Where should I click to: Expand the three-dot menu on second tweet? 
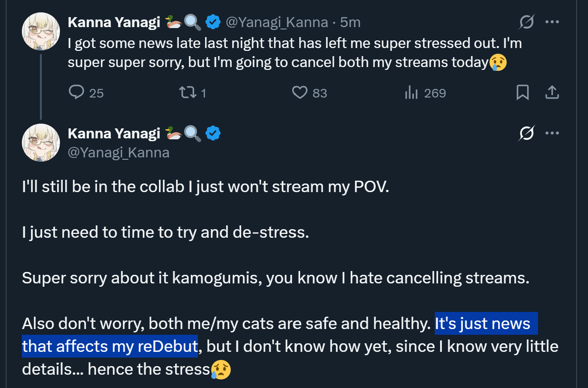coord(552,134)
